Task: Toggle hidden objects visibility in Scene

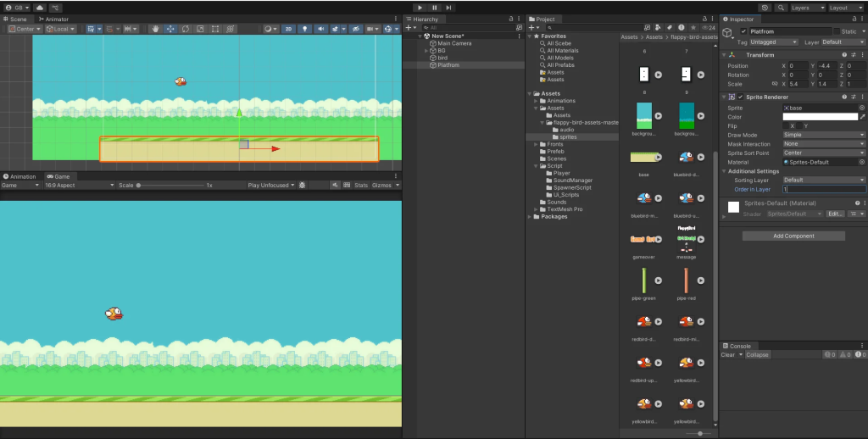Action: [356, 29]
